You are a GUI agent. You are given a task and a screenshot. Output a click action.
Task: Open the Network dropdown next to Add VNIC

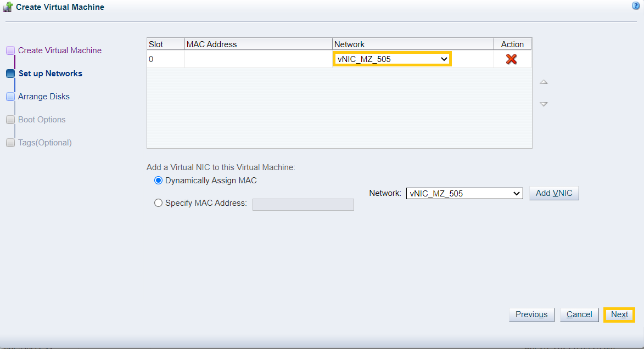(x=464, y=193)
